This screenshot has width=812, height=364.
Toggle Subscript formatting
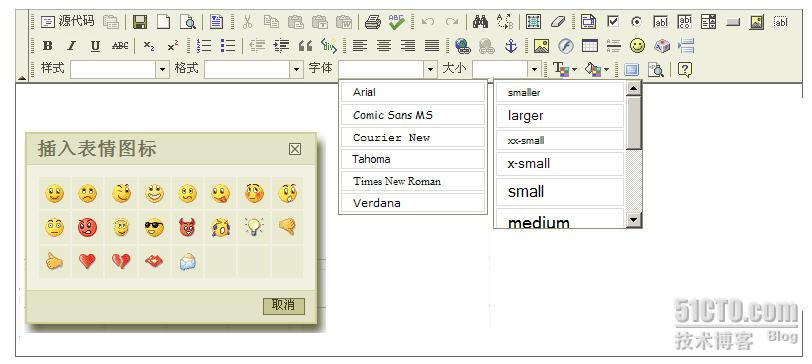[149, 46]
